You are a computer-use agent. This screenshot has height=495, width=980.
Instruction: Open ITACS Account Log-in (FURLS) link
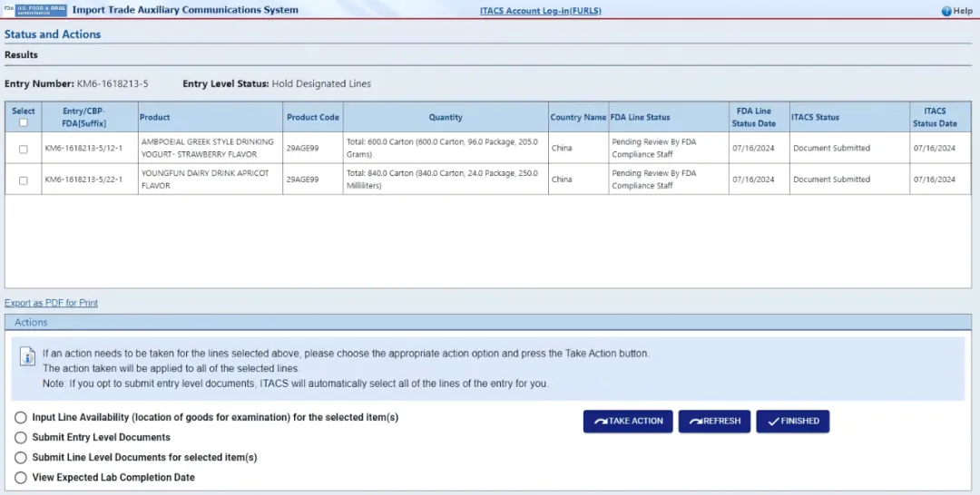tap(540, 11)
